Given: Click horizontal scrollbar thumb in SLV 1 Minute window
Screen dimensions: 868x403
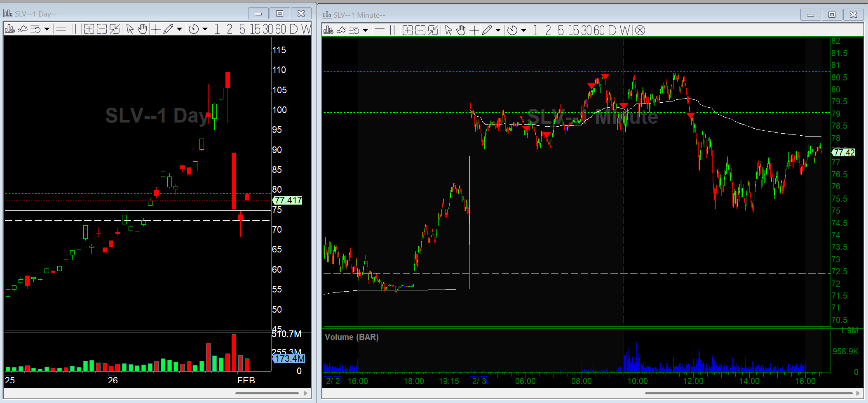Looking at the screenshot, I should click(748, 393).
